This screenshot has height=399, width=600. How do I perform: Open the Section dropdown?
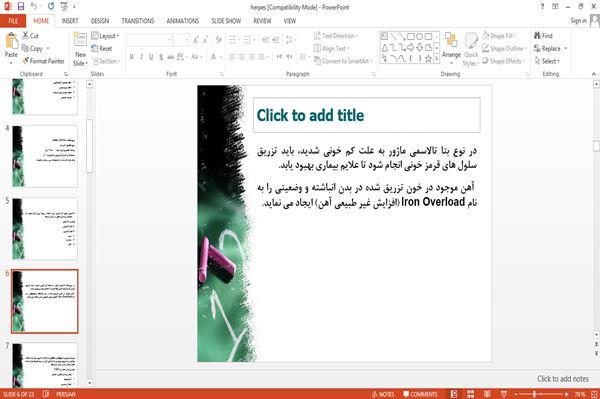(106, 61)
